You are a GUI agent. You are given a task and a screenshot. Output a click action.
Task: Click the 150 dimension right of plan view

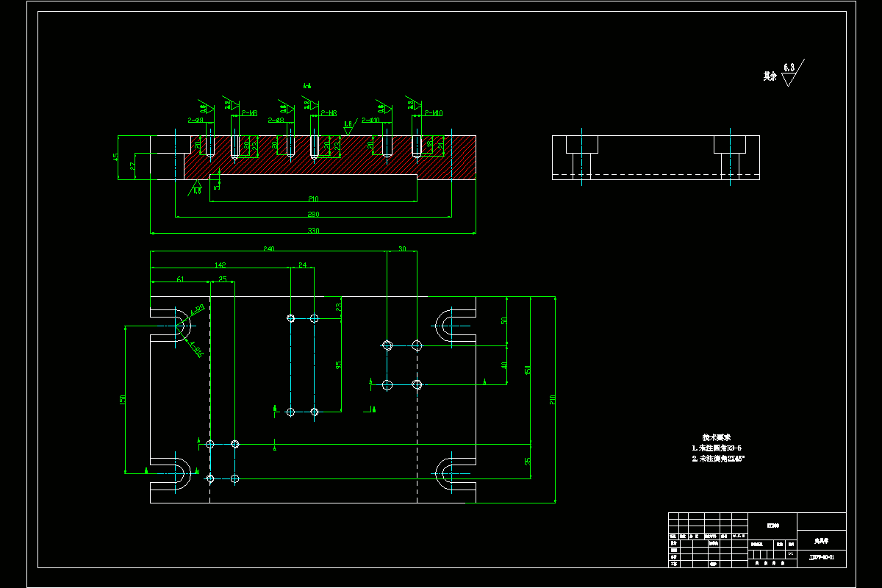[x=528, y=370]
